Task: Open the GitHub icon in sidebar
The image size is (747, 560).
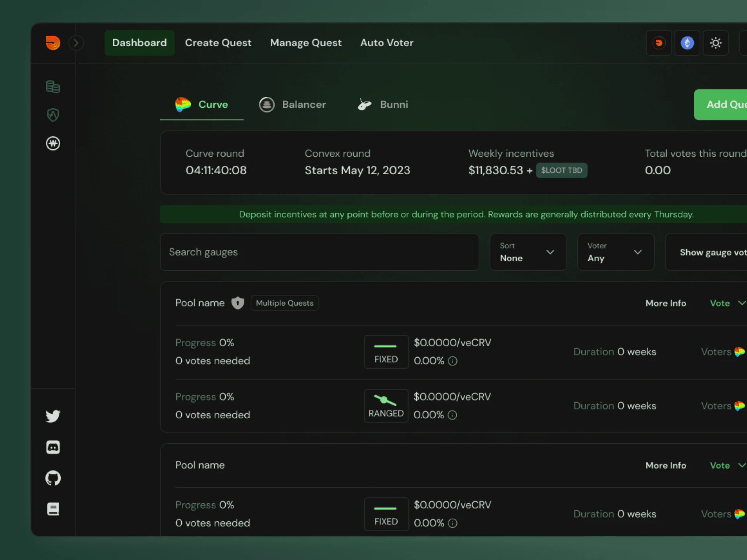Action: 53,478
